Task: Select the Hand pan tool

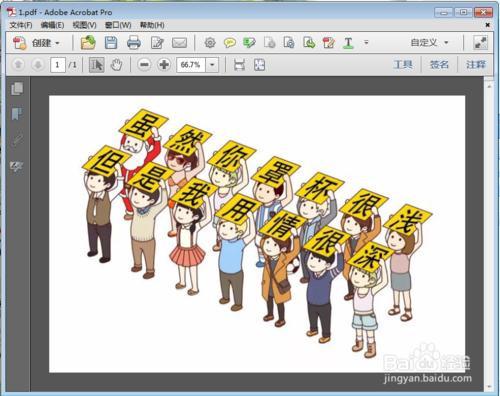Action: (116, 64)
